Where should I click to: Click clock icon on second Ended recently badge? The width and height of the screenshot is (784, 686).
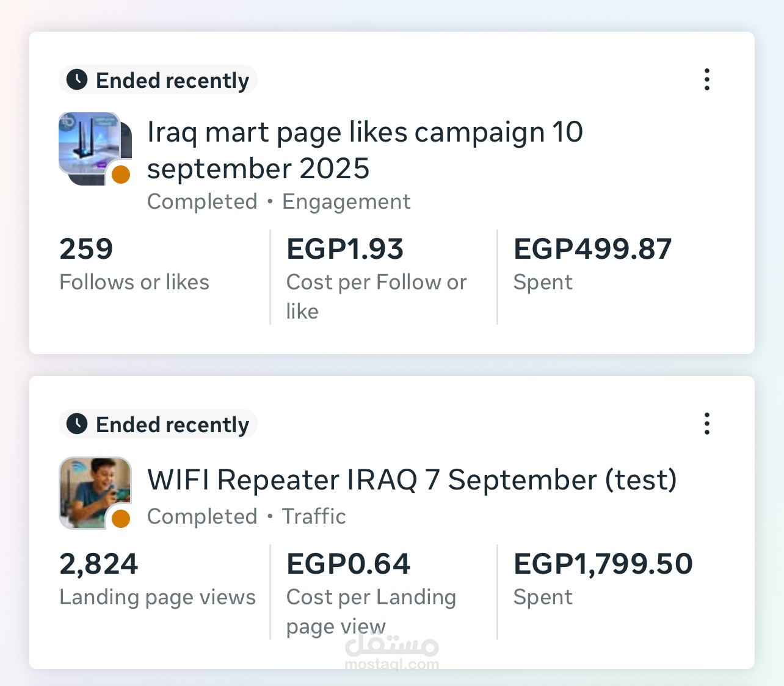[x=77, y=424]
